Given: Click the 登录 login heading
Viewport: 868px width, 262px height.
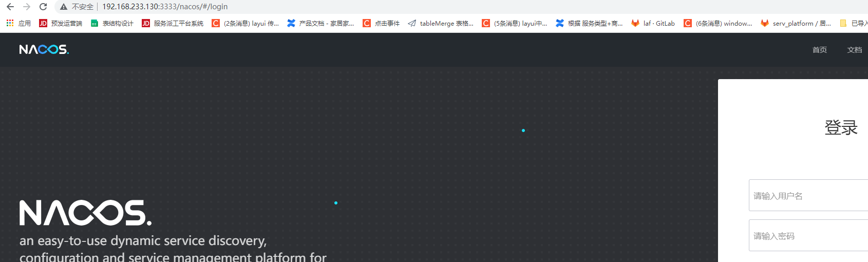Looking at the screenshot, I should click(x=841, y=127).
